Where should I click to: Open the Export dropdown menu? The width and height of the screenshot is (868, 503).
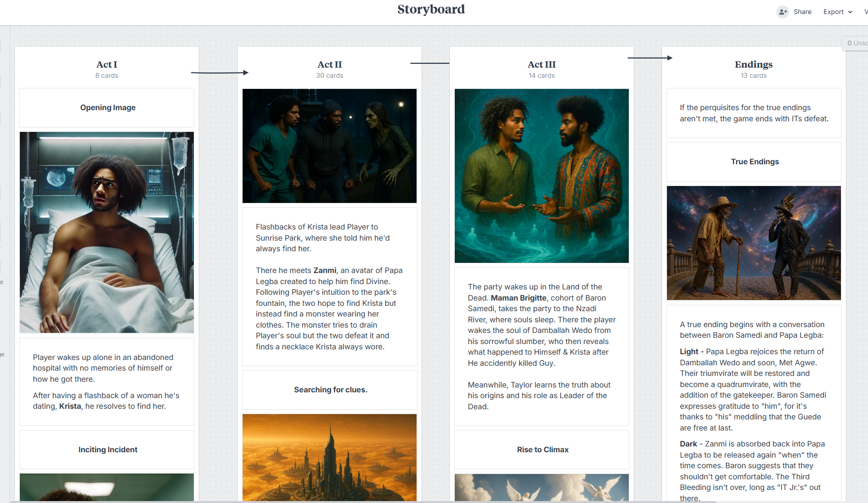click(x=838, y=12)
